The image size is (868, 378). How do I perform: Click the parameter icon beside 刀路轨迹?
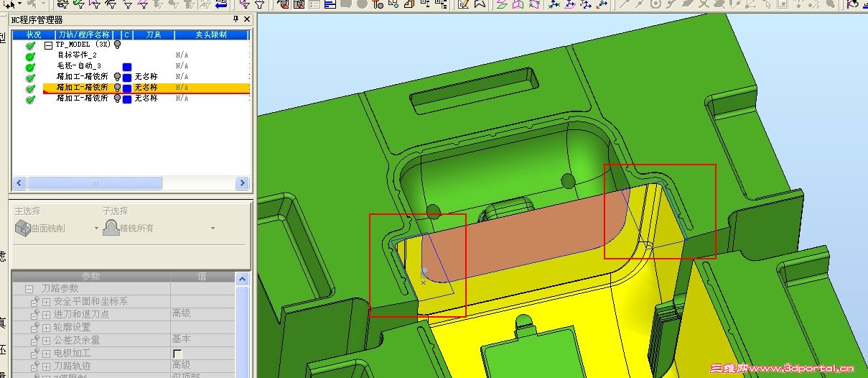click(34, 365)
